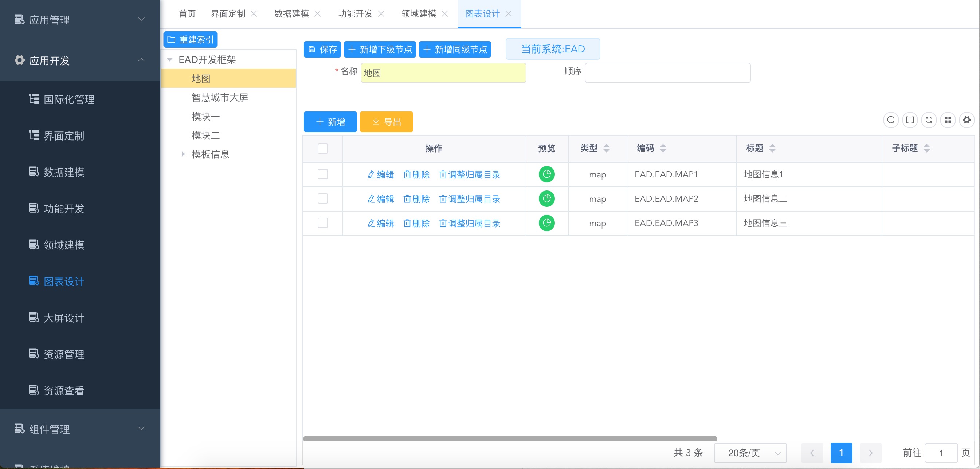
Task: Close the 领域建模 tab
Action: point(445,14)
